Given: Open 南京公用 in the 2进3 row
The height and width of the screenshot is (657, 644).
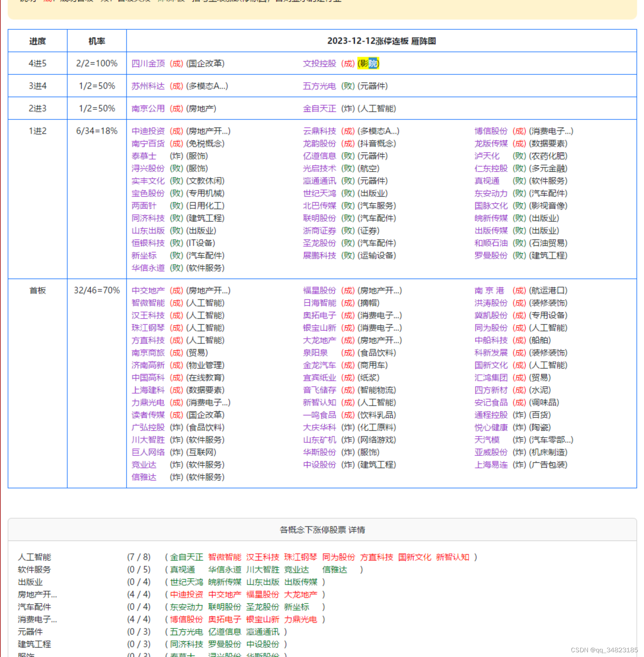Looking at the screenshot, I should point(148,109).
